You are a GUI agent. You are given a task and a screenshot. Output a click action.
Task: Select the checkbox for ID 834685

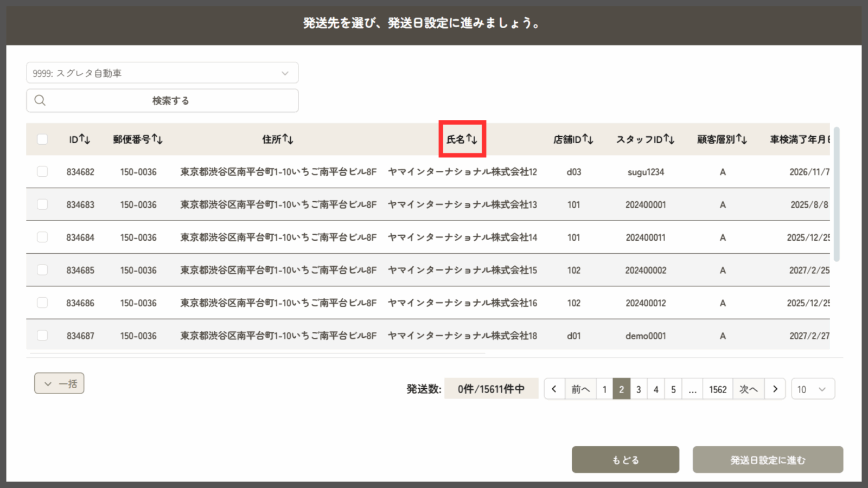42,270
